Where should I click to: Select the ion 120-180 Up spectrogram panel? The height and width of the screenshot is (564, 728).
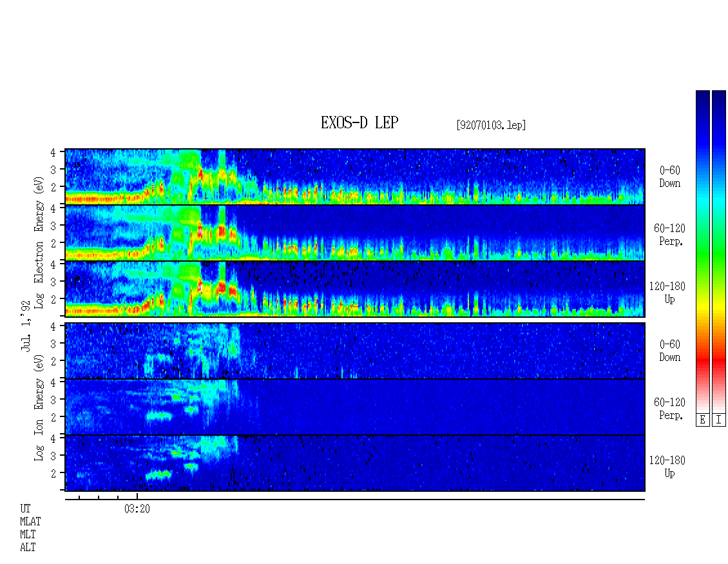355,463
